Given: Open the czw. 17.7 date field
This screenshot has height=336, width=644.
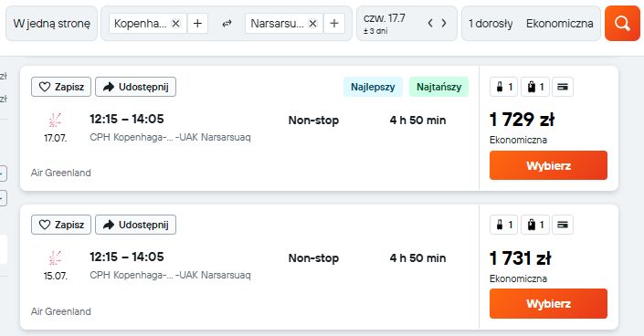Looking at the screenshot, I should point(393,24).
